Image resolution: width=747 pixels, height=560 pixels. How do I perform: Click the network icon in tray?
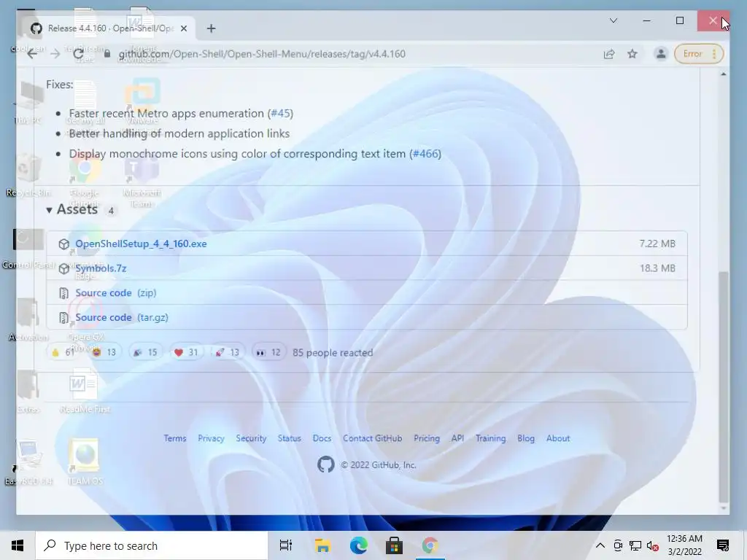(x=635, y=545)
